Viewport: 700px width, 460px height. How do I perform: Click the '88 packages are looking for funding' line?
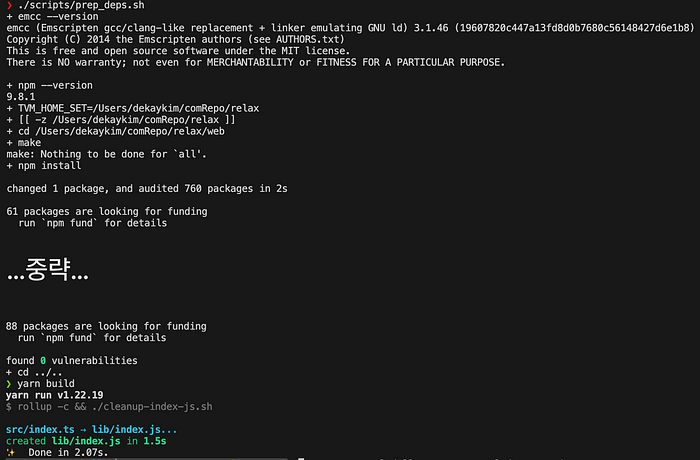106,326
